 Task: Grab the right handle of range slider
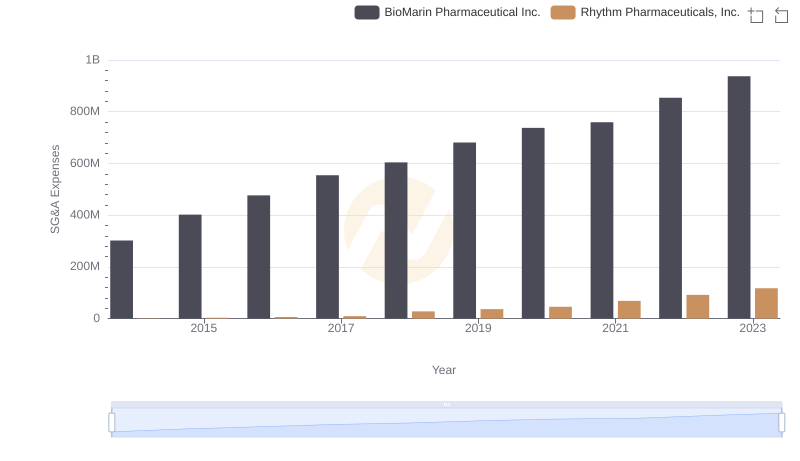[781, 422]
